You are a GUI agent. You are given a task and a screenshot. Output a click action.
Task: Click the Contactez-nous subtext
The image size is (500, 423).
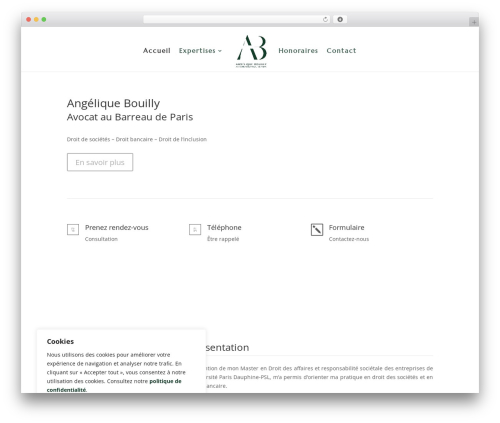click(349, 239)
